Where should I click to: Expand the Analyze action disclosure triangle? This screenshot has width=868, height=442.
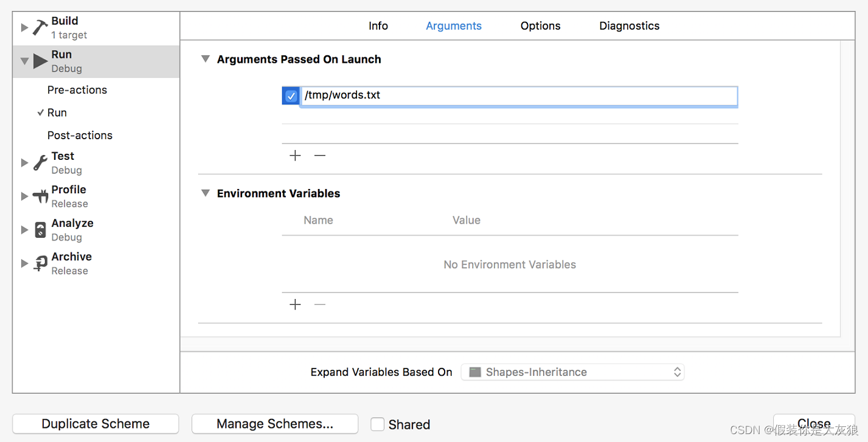click(x=24, y=230)
